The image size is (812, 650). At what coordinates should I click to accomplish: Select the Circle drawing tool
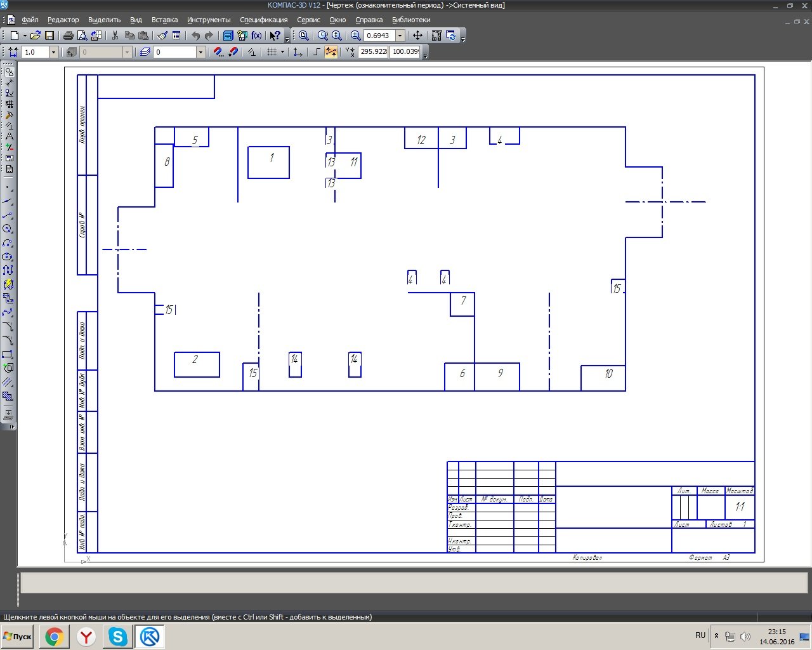click(x=8, y=229)
